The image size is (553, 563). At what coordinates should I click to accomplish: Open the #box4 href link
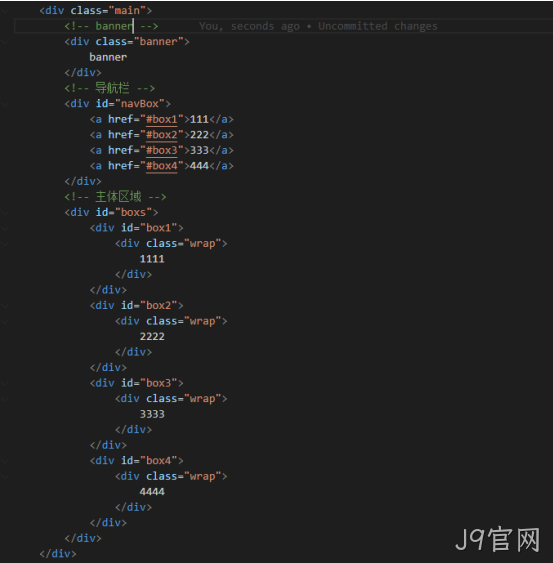(x=162, y=166)
